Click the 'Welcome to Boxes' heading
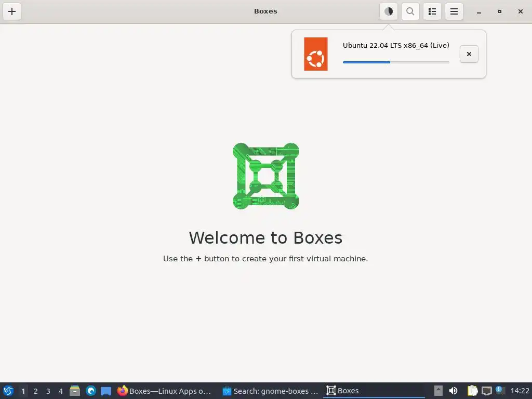Screen dimensions: 532x399 265,237
